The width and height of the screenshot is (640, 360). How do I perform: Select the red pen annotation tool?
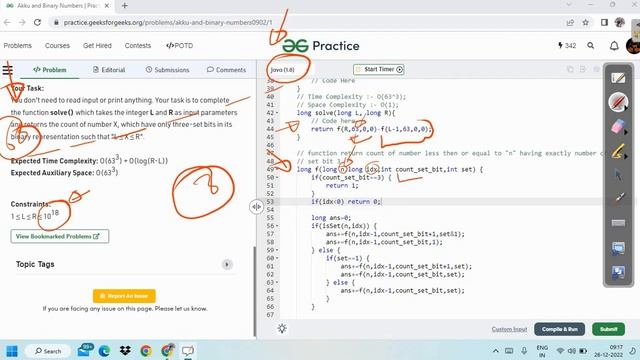coord(618,102)
